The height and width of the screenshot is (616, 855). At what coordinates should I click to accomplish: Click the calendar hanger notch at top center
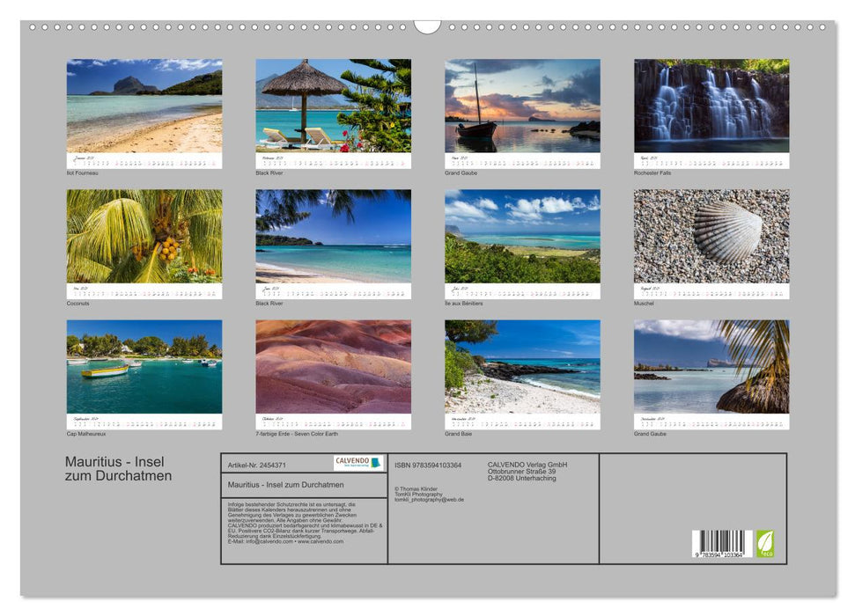tap(427, 26)
